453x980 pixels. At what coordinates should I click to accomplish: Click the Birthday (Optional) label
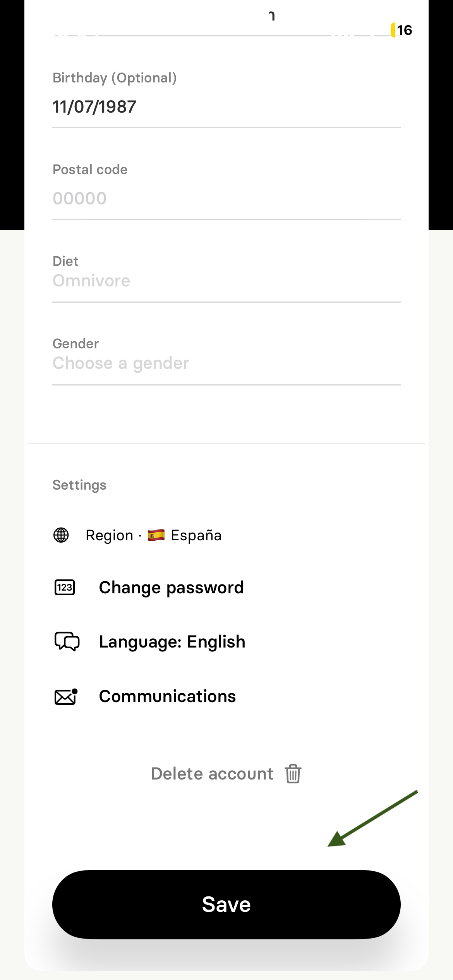[115, 78]
